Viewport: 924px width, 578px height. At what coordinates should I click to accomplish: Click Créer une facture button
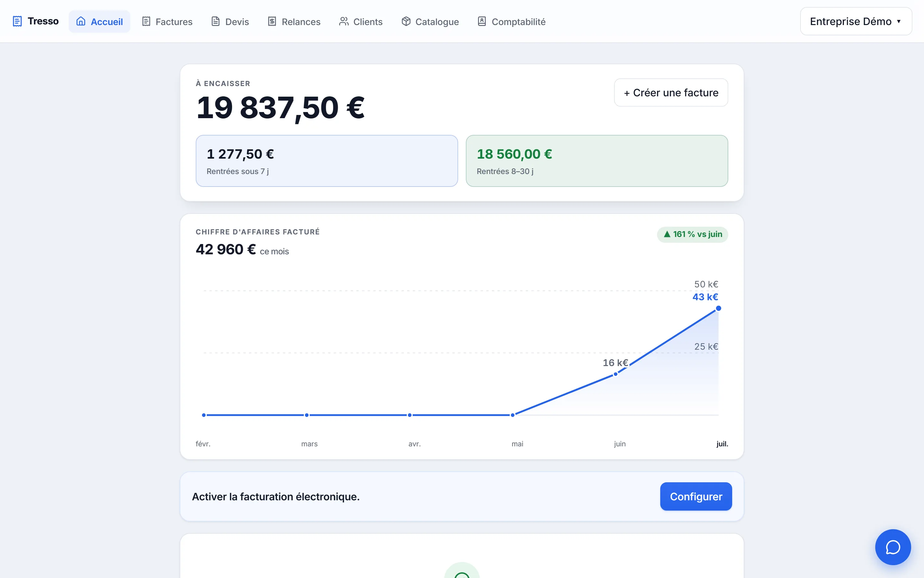point(671,92)
